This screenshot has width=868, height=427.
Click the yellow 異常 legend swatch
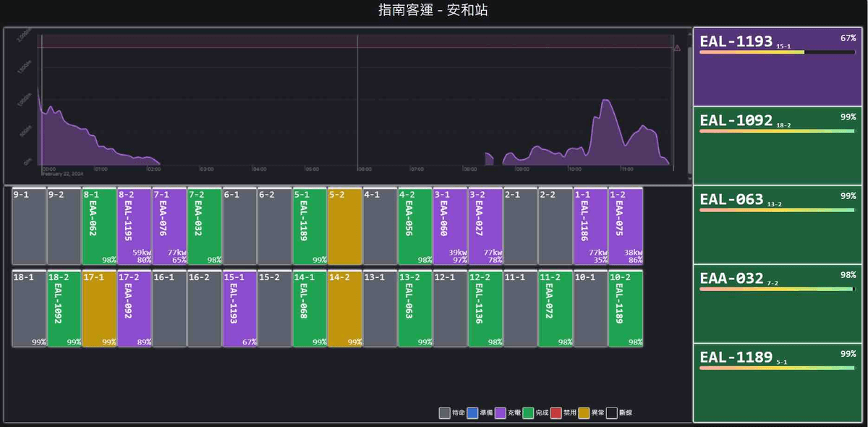pyautogui.click(x=584, y=413)
